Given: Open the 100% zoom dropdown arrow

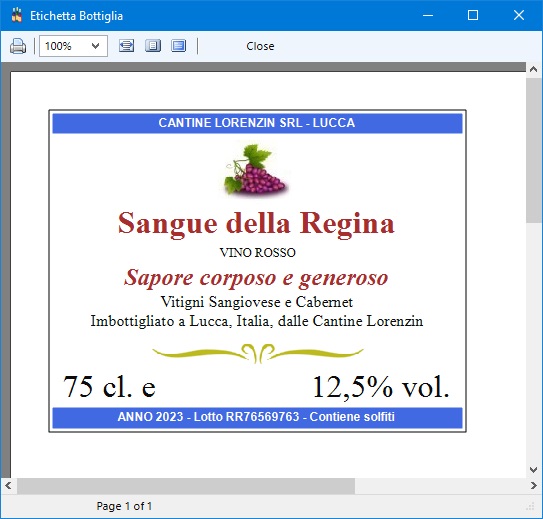Looking at the screenshot, I should tap(95, 46).
